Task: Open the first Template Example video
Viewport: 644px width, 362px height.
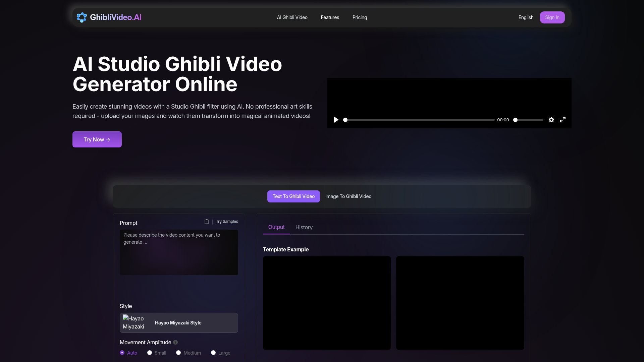Action: [327, 303]
